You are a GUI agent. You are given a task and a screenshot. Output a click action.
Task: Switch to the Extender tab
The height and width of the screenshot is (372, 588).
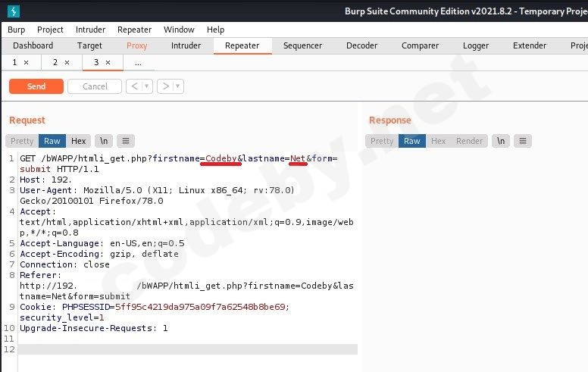[x=530, y=45]
